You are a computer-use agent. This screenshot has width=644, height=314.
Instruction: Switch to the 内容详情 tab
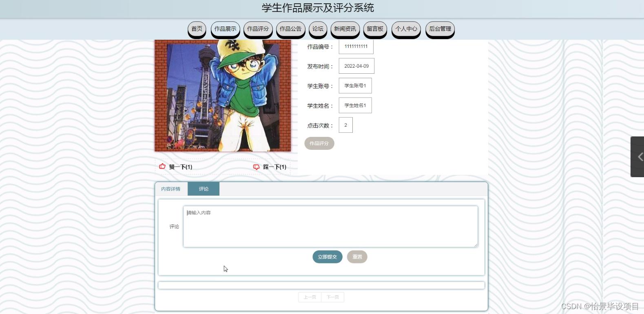[171, 189]
